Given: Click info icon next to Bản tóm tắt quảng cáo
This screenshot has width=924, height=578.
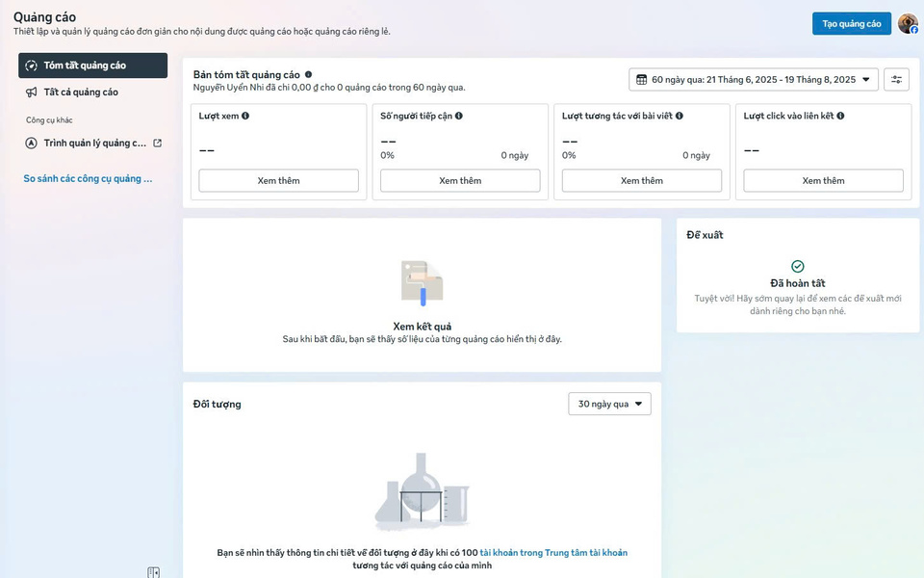Looking at the screenshot, I should tap(308, 74).
